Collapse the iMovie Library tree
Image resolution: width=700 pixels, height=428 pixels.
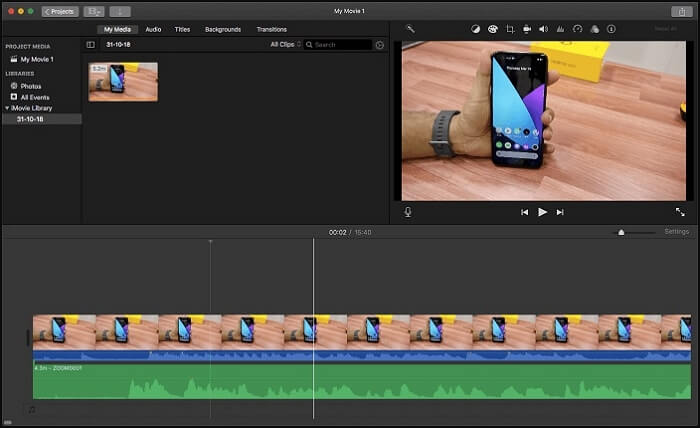pos(7,108)
